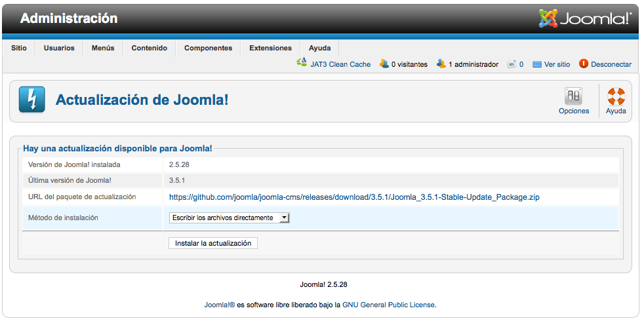Click the Administración header title

[x=69, y=18]
